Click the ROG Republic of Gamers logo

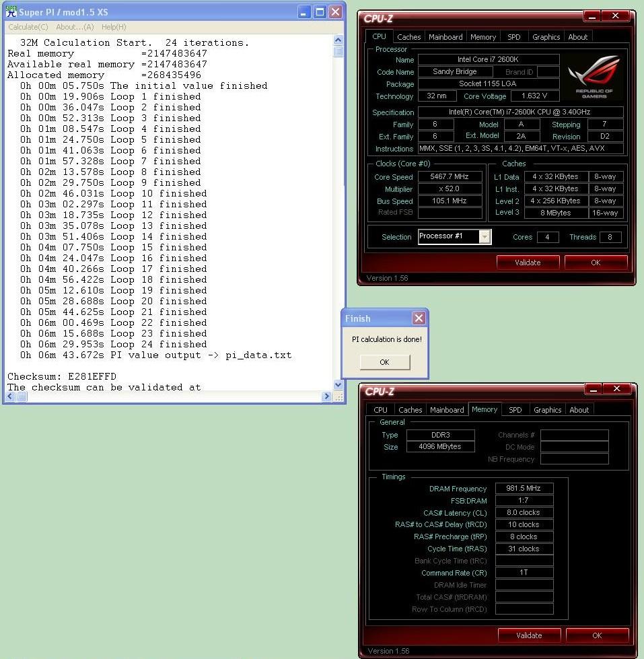tap(594, 77)
